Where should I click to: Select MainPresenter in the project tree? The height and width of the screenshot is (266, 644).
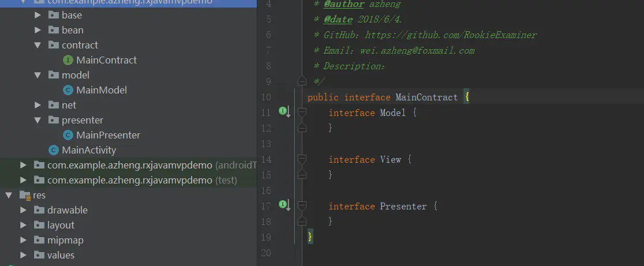(108, 135)
